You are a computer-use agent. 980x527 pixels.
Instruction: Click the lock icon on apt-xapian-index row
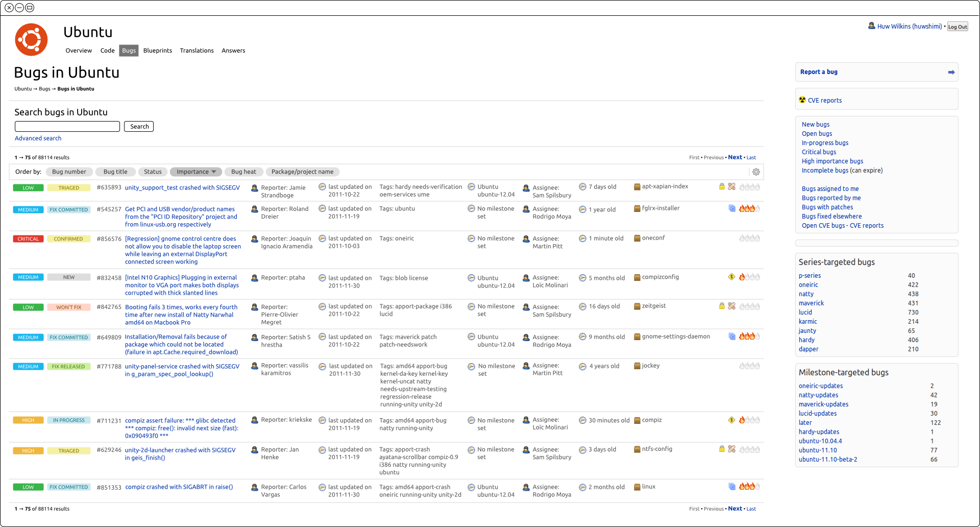(722, 187)
